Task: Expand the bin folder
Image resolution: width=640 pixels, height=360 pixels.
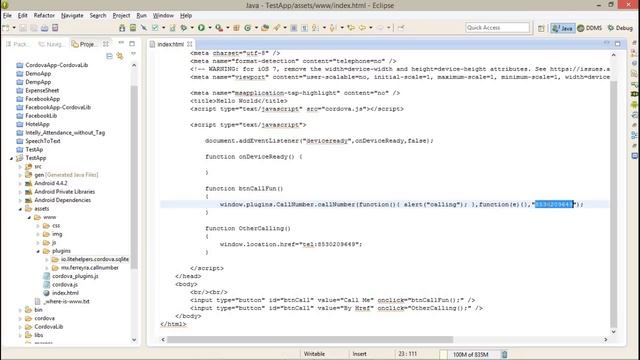Action: (20, 310)
